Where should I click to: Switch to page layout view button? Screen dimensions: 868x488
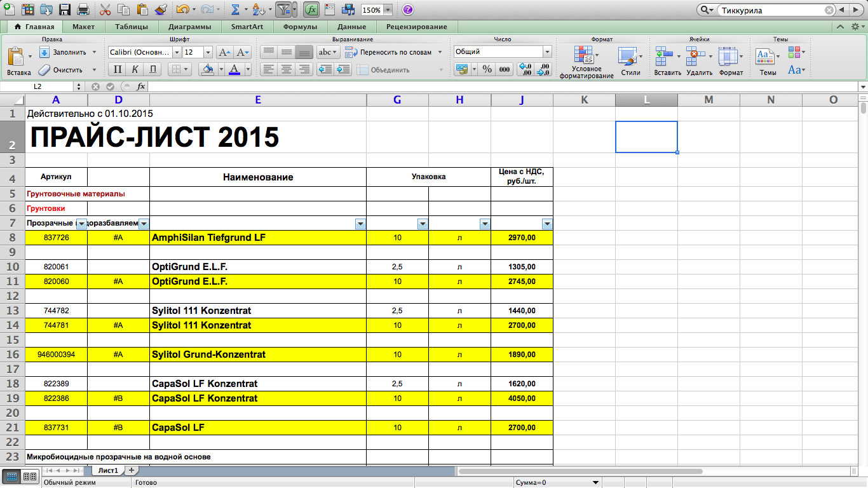coord(29,476)
